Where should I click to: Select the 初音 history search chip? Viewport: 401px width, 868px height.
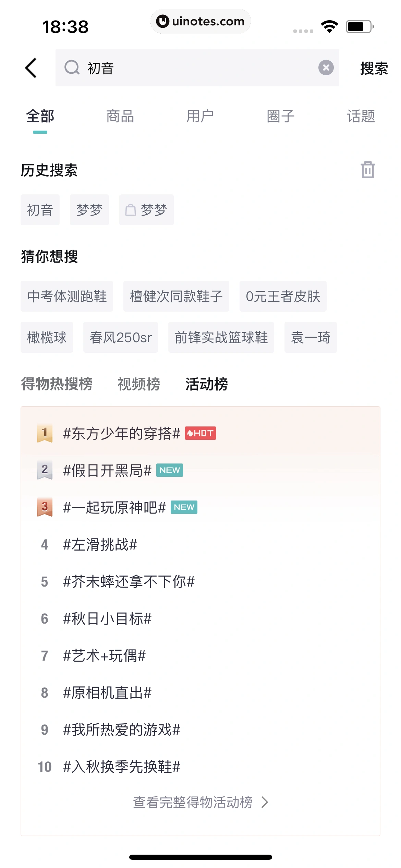40,209
